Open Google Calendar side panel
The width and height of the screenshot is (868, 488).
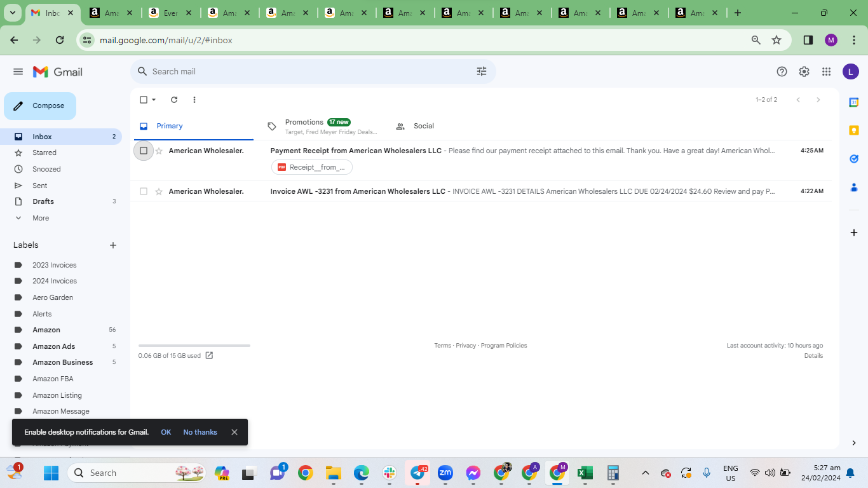(854, 102)
